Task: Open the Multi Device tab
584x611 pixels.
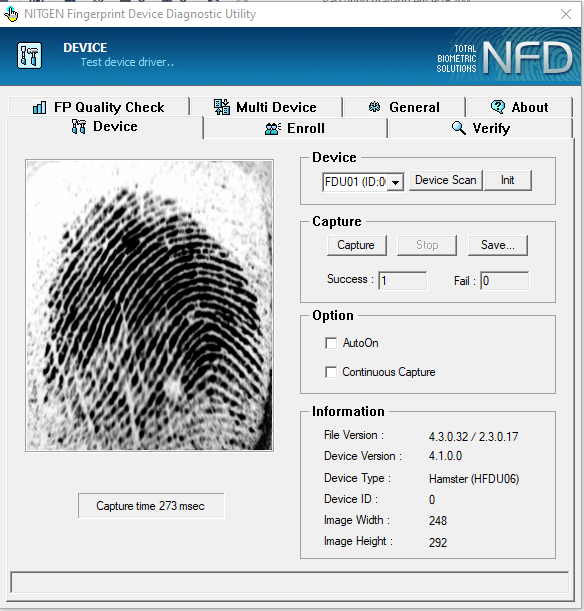Action: tap(266, 107)
